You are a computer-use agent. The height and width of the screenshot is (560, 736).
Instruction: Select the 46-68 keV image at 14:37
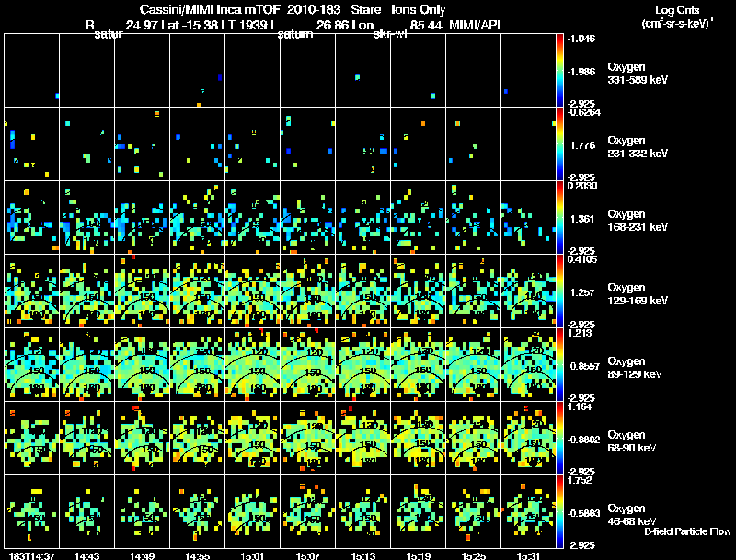31,511
